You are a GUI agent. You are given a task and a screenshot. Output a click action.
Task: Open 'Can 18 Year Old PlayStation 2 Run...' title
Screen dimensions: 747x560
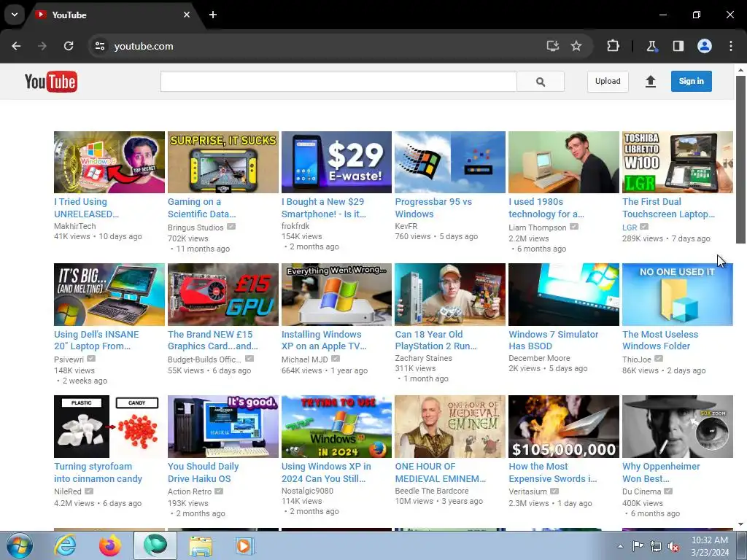point(436,340)
